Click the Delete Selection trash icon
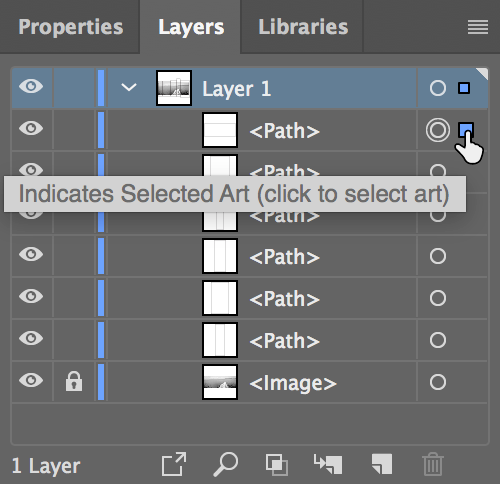Viewport: 500px width, 484px height. coord(433,464)
